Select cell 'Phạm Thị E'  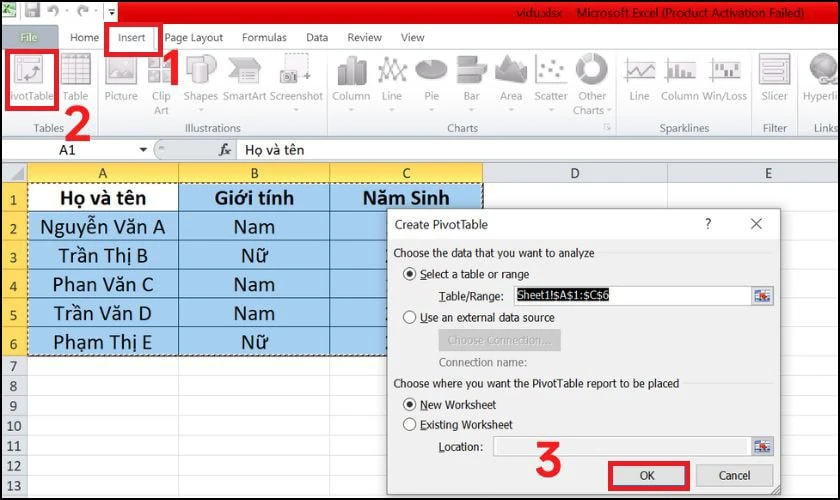click(103, 342)
